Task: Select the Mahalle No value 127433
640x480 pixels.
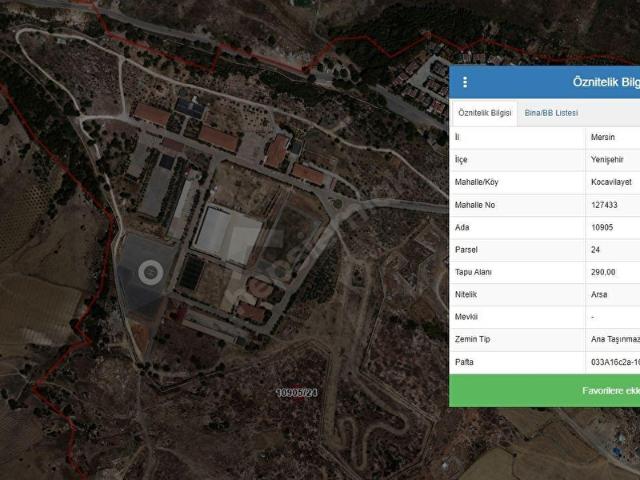Action: 606,204
